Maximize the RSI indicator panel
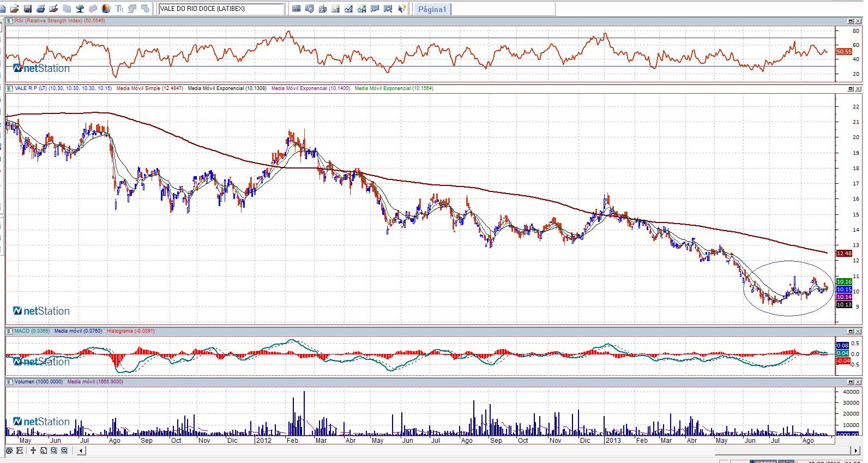Image resolution: width=868 pixels, height=463 pixels. [x=851, y=21]
